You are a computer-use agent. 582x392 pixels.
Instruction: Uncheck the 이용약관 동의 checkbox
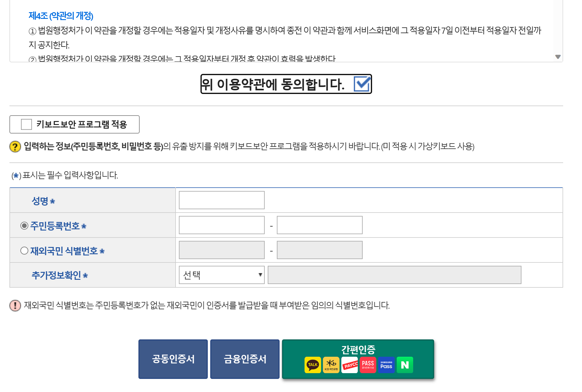tap(362, 84)
